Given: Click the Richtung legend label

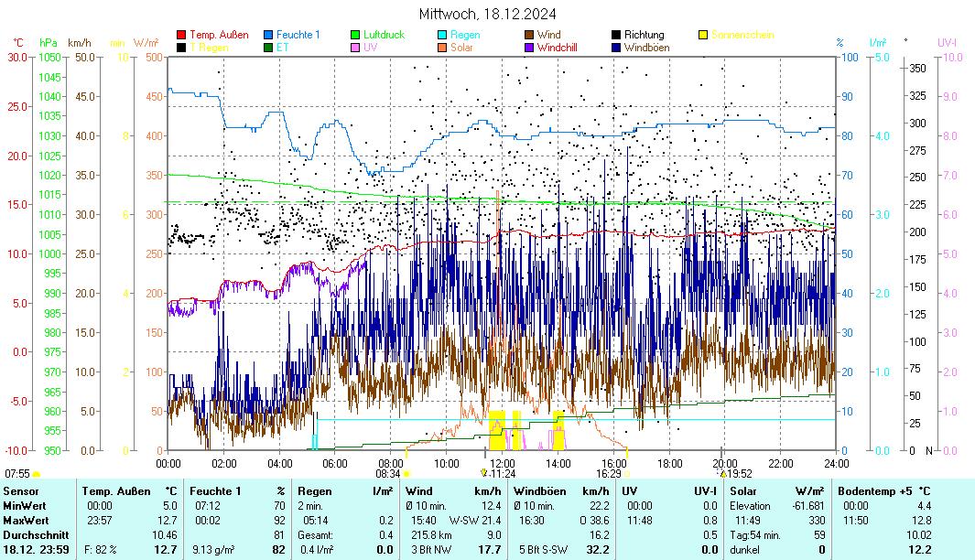Looking at the screenshot, I should click(x=644, y=35).
